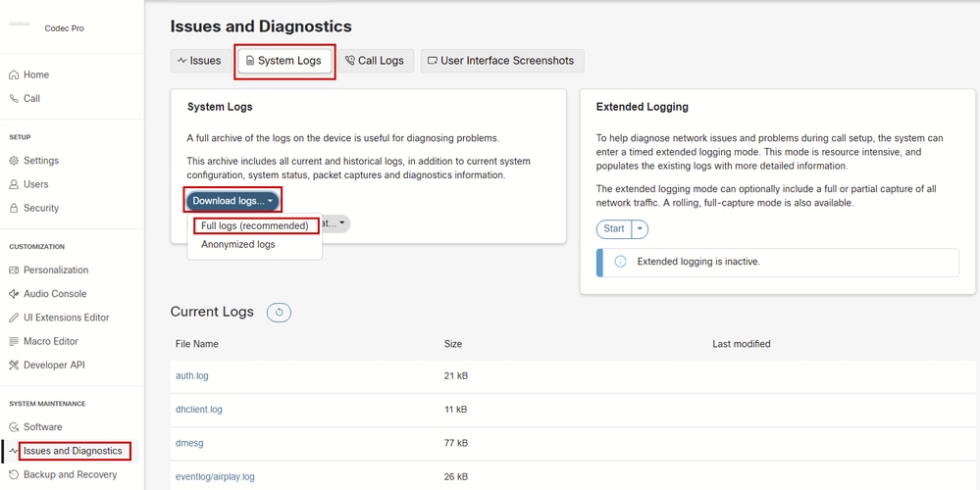Screen dimensions: 980x490
Task: Switch to the System Logs tab
Action: (284, 61)
